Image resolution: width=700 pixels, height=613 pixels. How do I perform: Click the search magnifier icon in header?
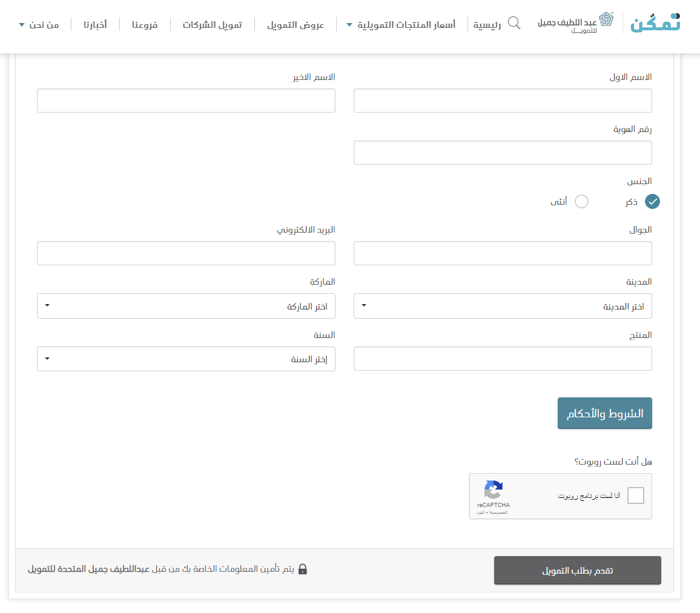[x=514, y=23]
